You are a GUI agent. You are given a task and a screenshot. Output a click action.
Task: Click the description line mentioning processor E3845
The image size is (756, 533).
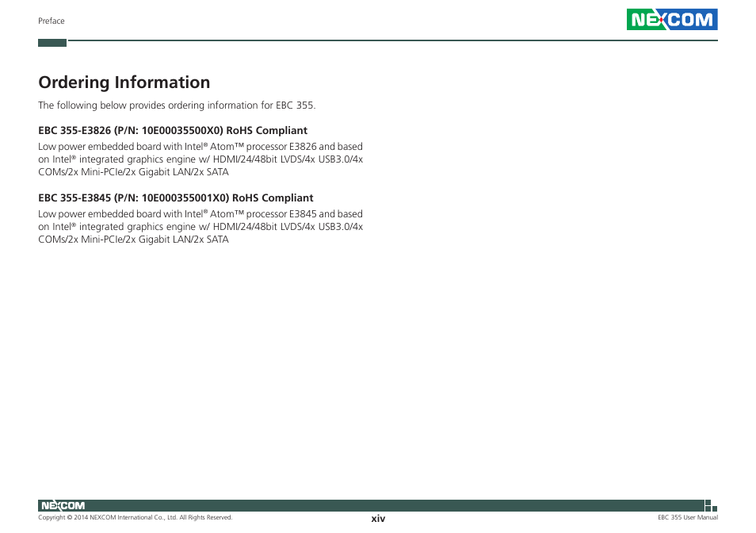pos(200,214)
